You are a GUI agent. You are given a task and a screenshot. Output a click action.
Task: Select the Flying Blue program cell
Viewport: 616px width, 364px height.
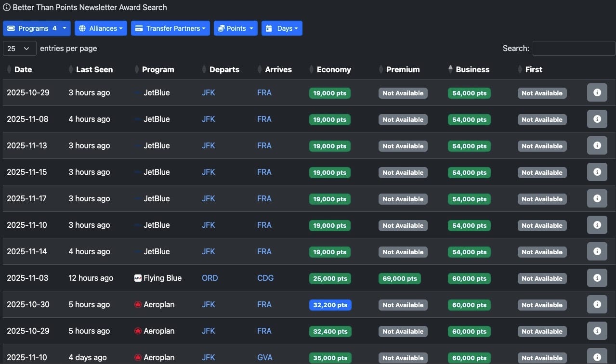click(x=158, y=278)
